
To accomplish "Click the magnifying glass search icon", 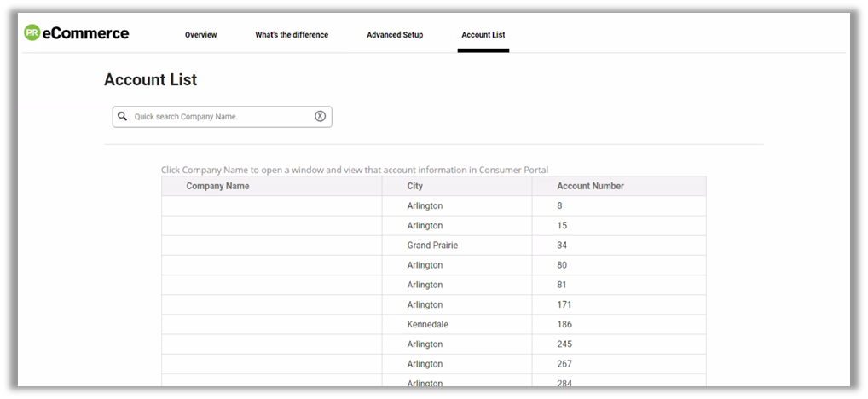I will point(123,116).
